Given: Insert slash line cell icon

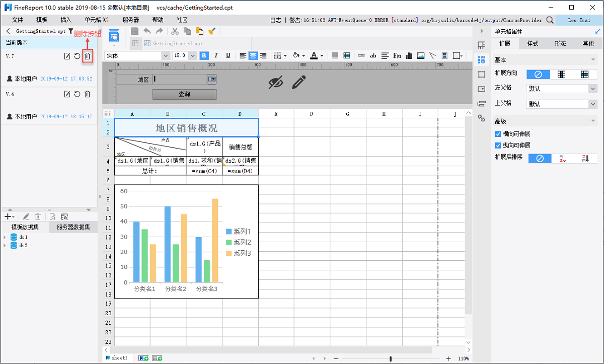Looking at the screenshot, I should (432, 55).
